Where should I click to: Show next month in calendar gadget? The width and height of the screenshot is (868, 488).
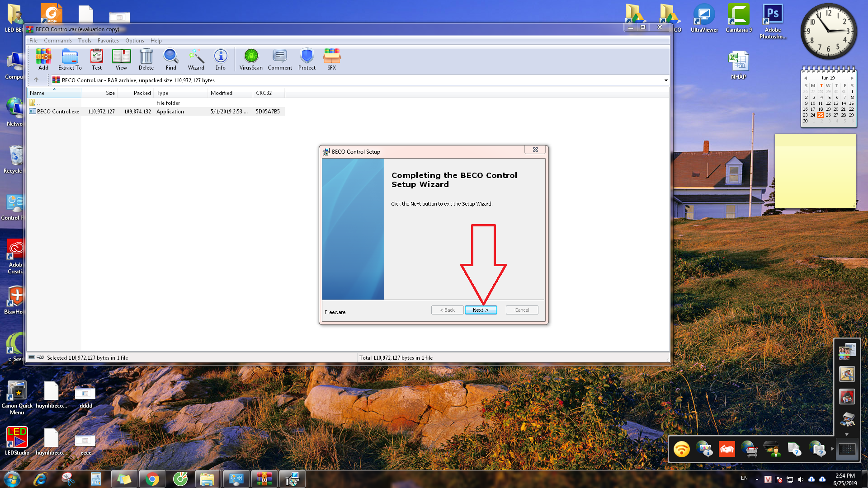click(x=852, y=78)
